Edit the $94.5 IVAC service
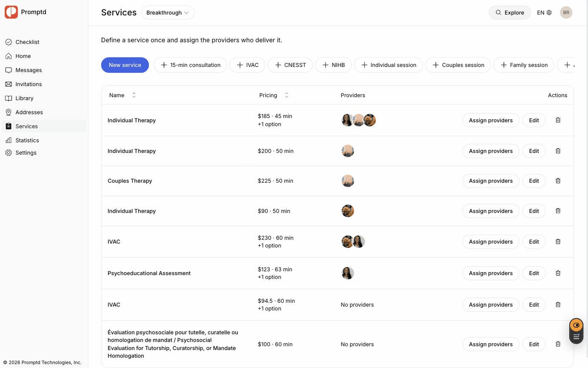This screenshot has height=368, width=588. [534, 305]
